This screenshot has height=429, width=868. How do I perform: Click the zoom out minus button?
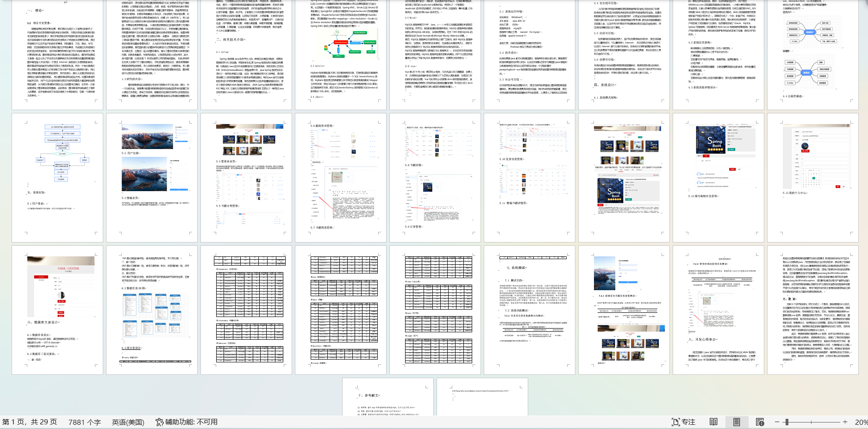(777, 422)
